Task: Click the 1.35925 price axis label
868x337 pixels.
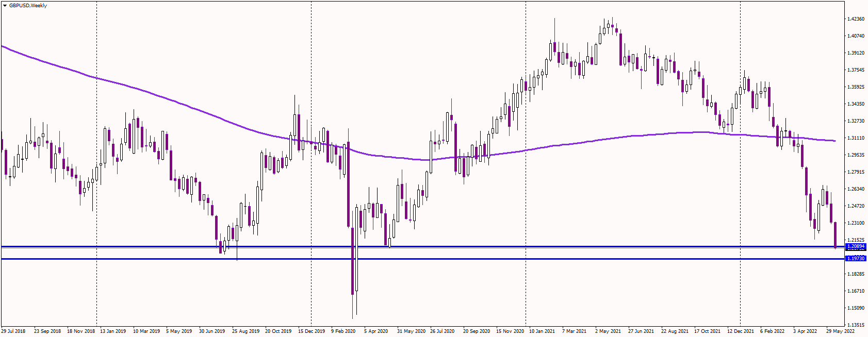Action: click(856, 87)
